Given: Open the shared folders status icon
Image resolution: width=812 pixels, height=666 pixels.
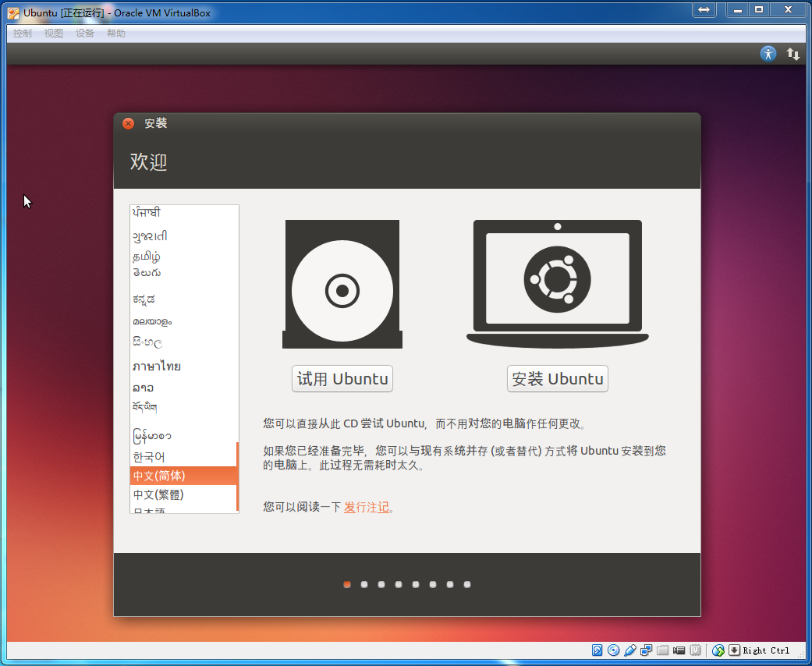Looking at the screenshot, I should click(662, 650).
